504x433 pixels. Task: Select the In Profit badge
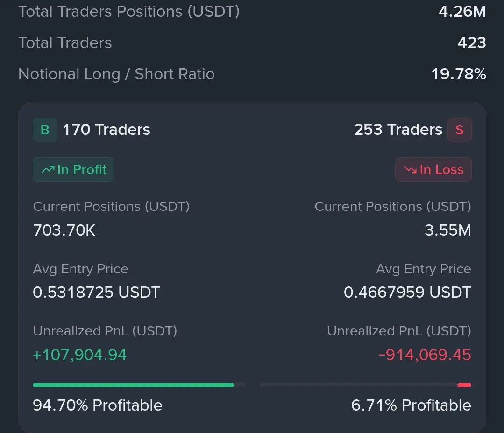[x=74, y=169]
